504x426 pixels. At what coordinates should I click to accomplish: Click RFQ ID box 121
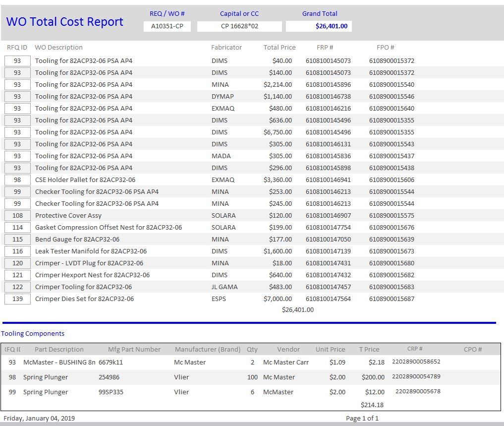pos(17,275)
